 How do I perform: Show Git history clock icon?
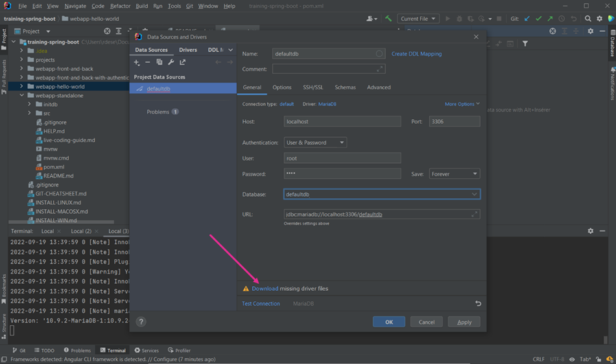click(562, 18)
